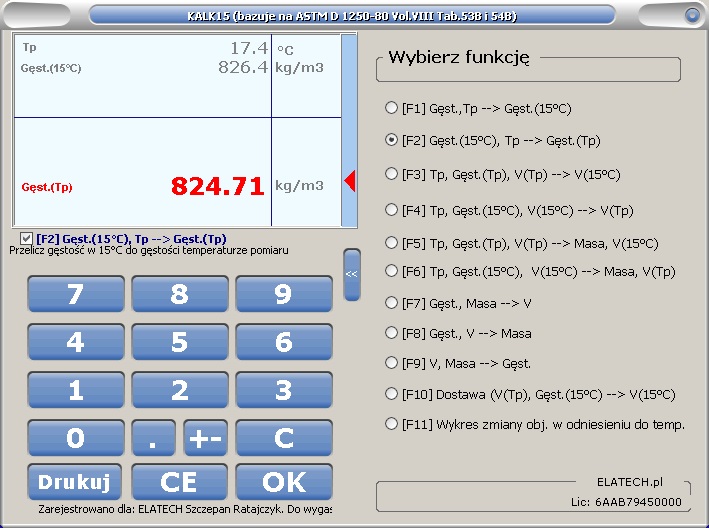709x528 pixels.
Task: Tap keypad digit 2
Action: (180, 390)
